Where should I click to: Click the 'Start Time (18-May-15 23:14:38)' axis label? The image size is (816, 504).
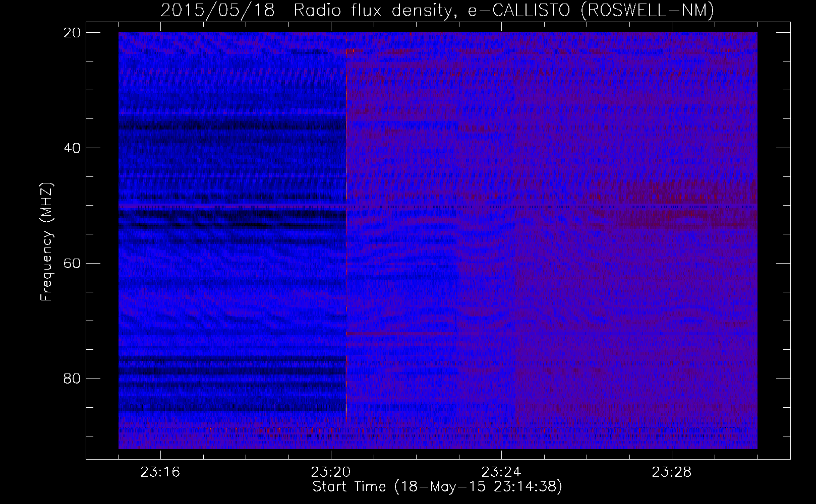[437, 487]
